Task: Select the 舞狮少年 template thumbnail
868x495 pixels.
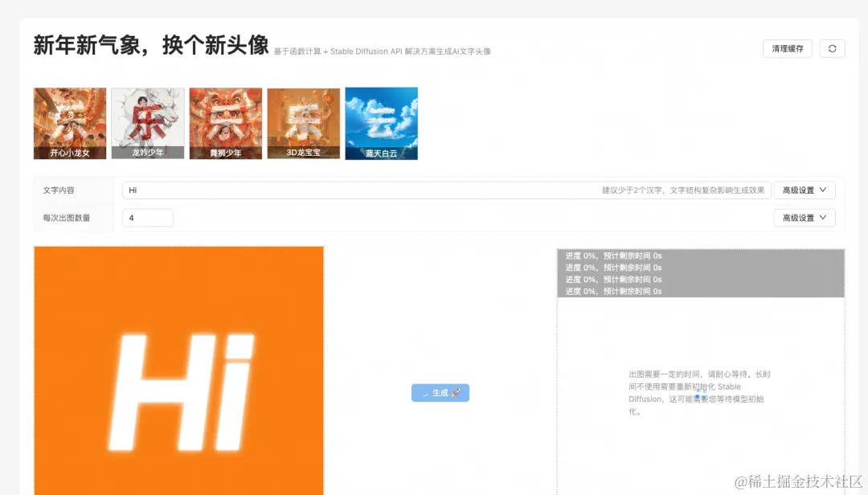Action: [225, 123]
